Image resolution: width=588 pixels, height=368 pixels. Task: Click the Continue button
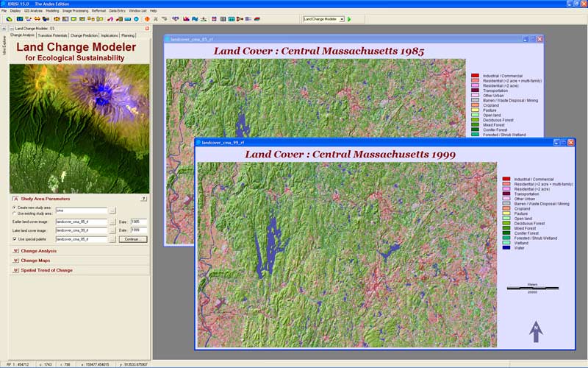133,239
